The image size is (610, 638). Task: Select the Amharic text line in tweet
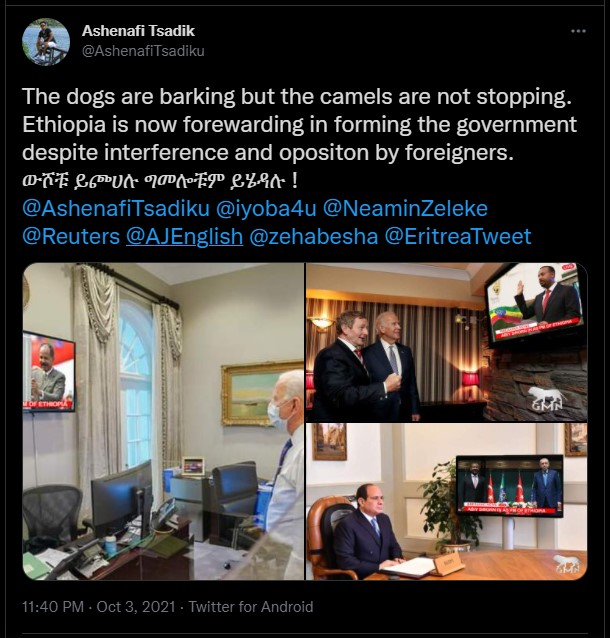160,181
